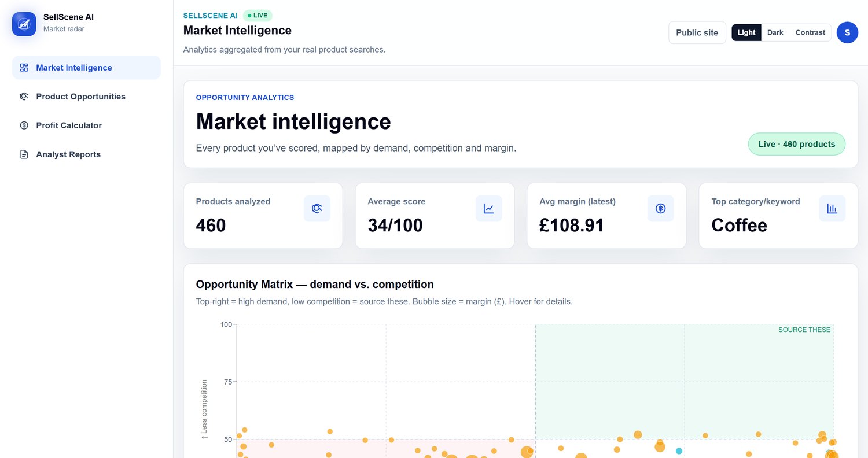
Task: Enable Contrast theme
Action: (810, 32)
